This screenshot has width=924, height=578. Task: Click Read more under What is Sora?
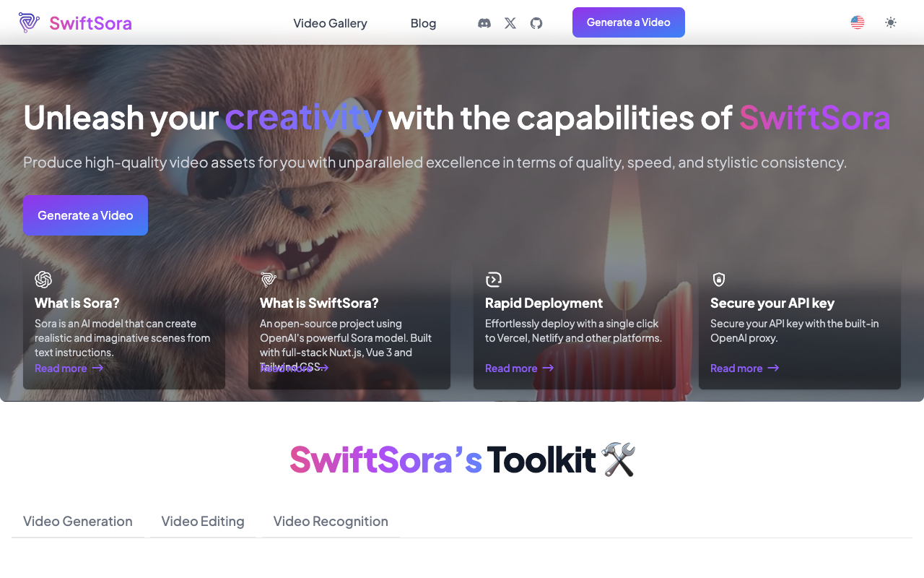click(69, 368)
